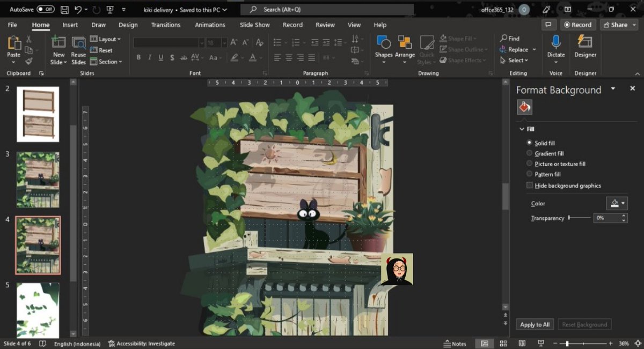Click the pen Coming Soon icon in title bar
The height and width of the screenshot is (349, 644).
click(x=546, y=10)
